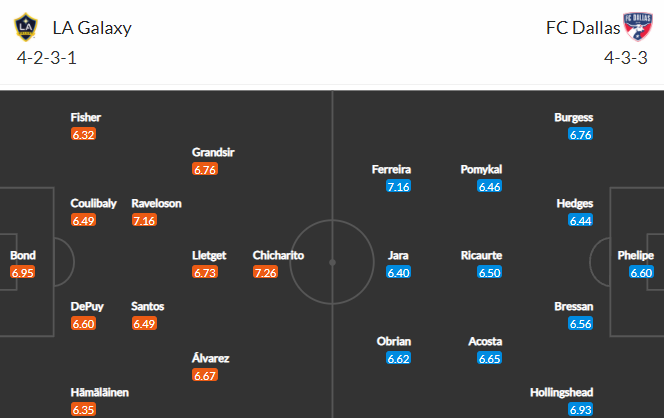The height and width of the screenshot is (418, 664).
Task: Open player Lletget on the pitch
Action: [x=209, y=255]
